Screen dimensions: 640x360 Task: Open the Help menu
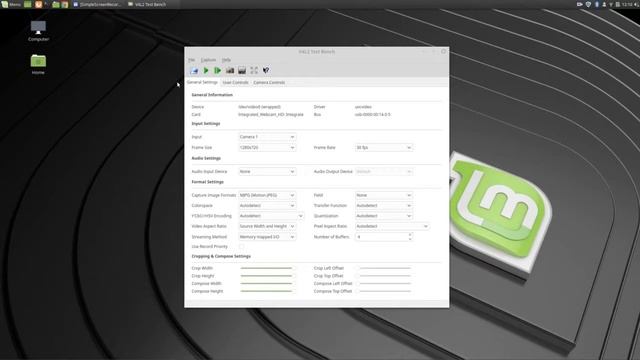pyautogui.click(x=226, y=60)
